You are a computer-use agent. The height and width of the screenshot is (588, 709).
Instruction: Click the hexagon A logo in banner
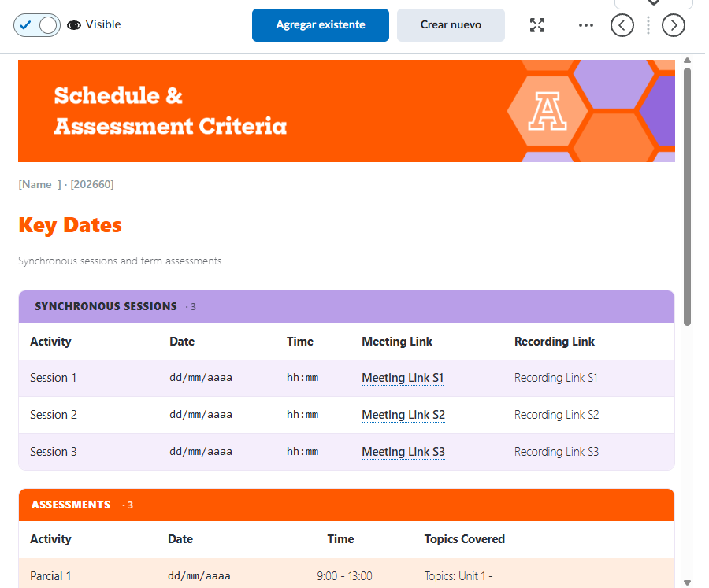(x=548, y=111)
